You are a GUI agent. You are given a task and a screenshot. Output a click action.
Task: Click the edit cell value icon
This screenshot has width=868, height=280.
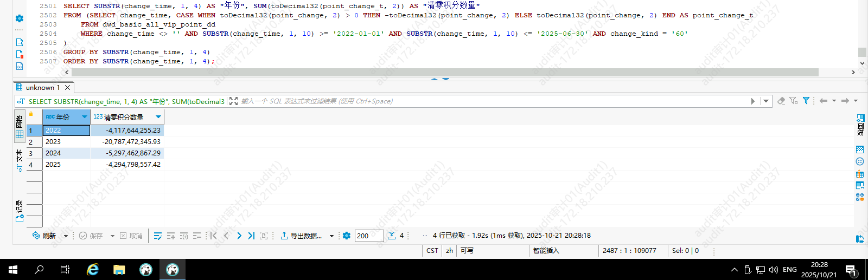(x=158, y=236)
